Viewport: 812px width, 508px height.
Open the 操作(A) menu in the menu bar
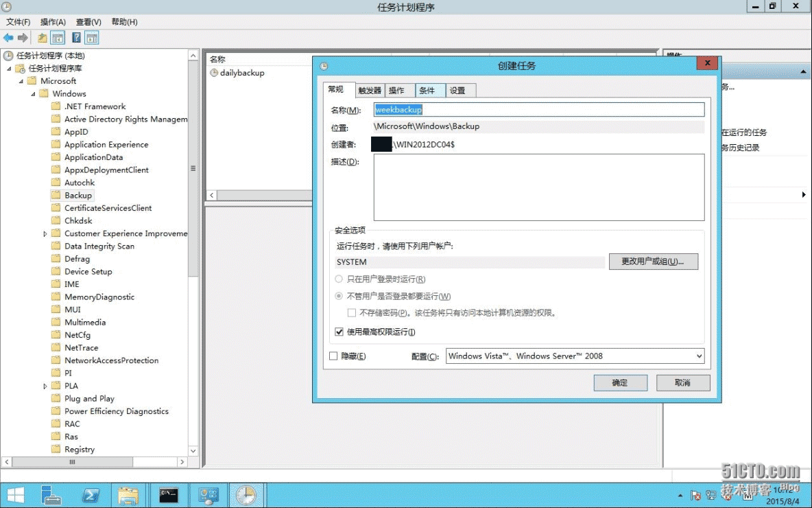[53, 22]
